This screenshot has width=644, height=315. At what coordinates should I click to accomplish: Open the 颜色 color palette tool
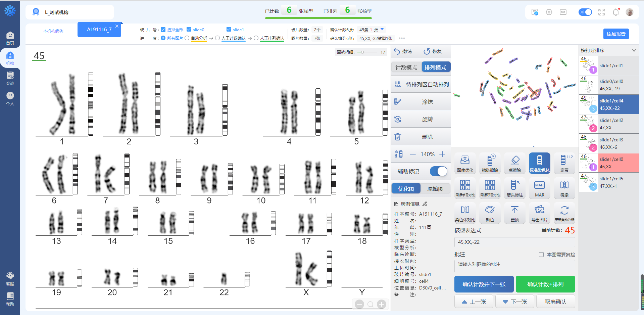[x=490, y=213]
